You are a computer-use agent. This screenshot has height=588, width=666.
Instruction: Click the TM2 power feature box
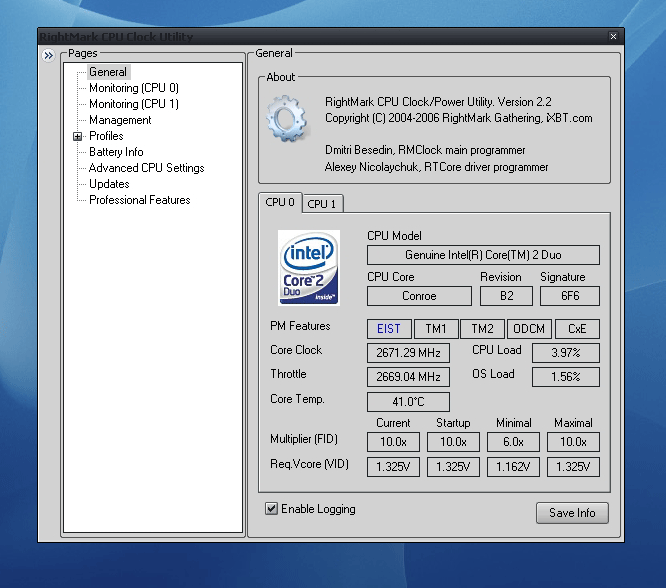click(483, 329)
